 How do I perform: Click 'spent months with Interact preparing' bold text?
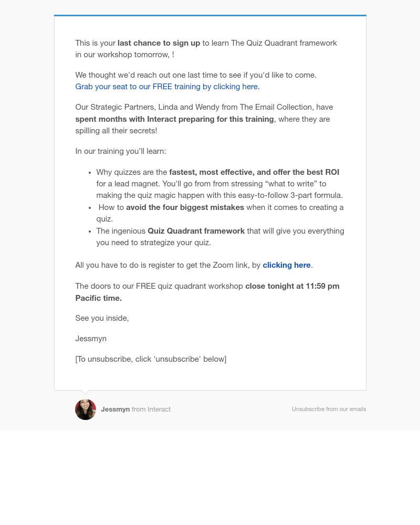174,119
